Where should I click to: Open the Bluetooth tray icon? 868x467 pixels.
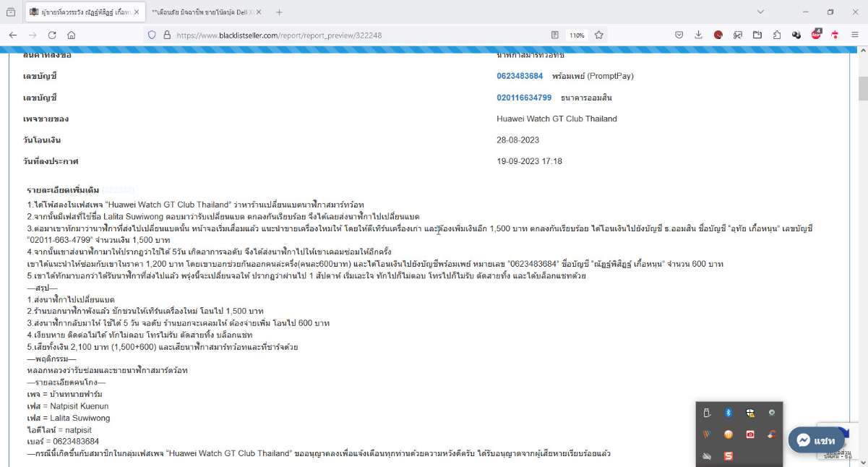pos(729,413)
